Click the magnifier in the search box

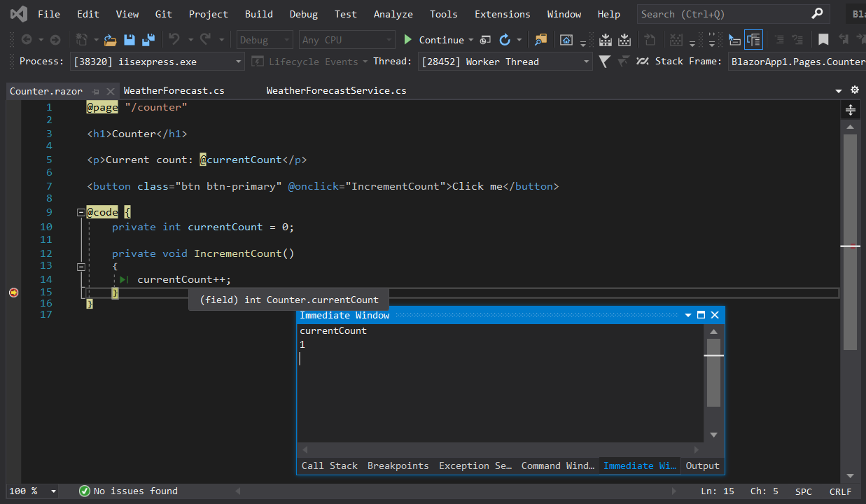point(817,13)
